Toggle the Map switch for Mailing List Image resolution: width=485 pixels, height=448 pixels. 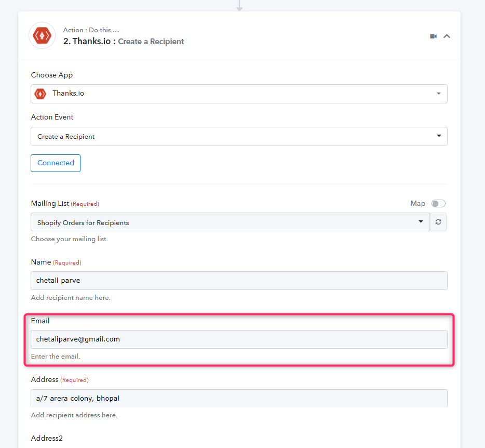point(439,203)
